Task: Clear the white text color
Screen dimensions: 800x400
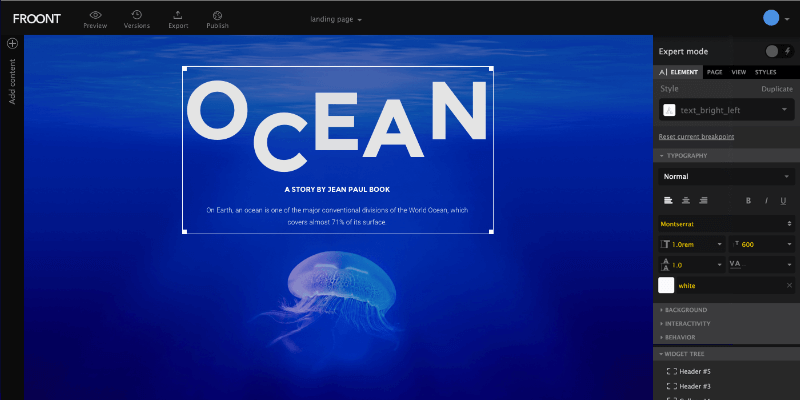Action: (789, 285)
